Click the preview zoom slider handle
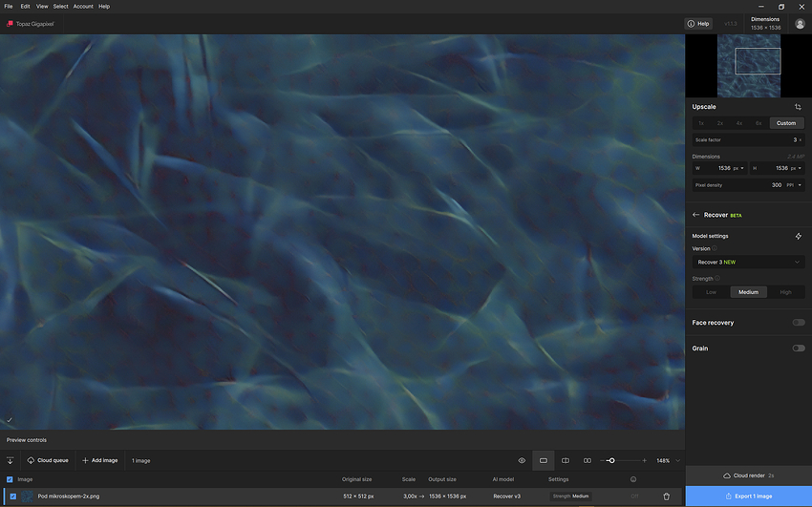812x507 pixels. coord(611,460)
